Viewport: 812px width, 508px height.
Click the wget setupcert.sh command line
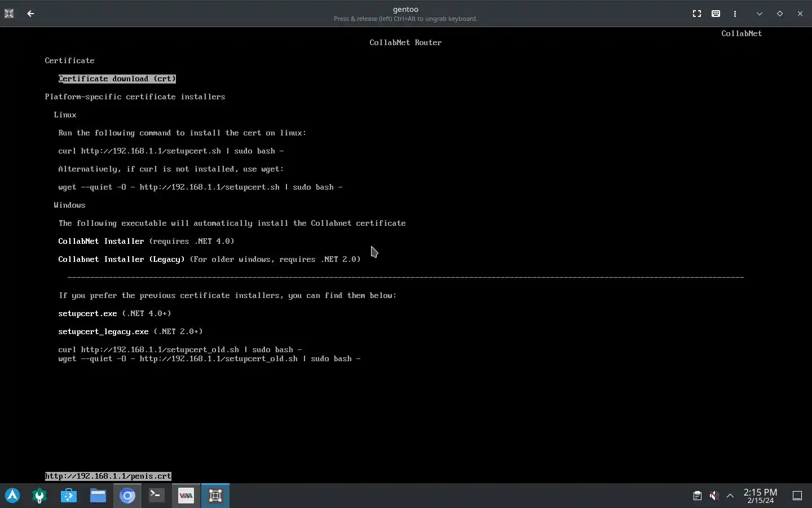[x=200, y=187]
